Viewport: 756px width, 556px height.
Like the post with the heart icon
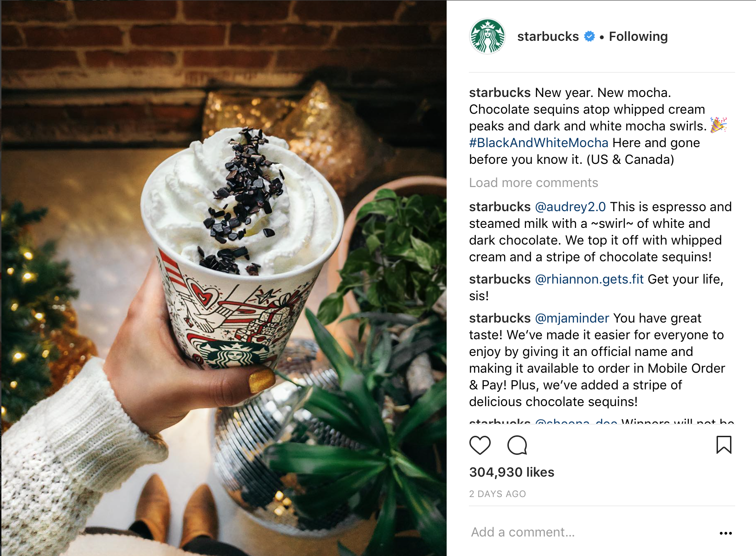click(x=480, y=445)
